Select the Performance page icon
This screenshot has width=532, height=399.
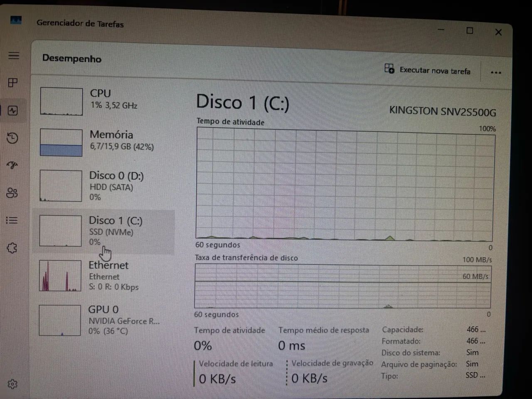click(x=13, y=111)
